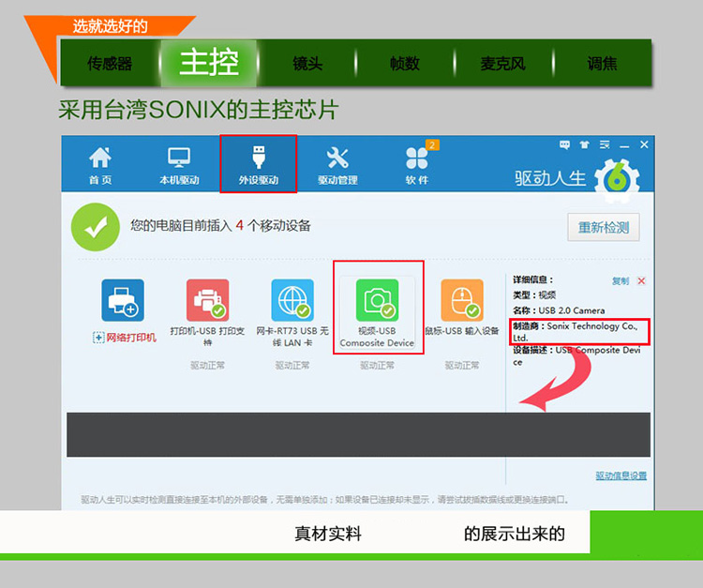Image resolution: width=703 pixels, height=588 pixels.
Task: Select the 麦克风 banner tab
Action: [503, 63]
